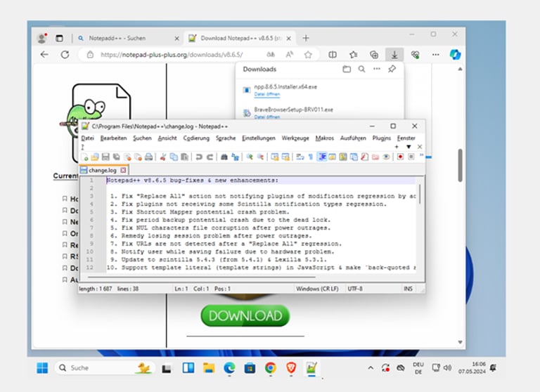The image size is (540, 392).
Task: Open the DEU language switcher in taskbar
Action: (418, 368)
